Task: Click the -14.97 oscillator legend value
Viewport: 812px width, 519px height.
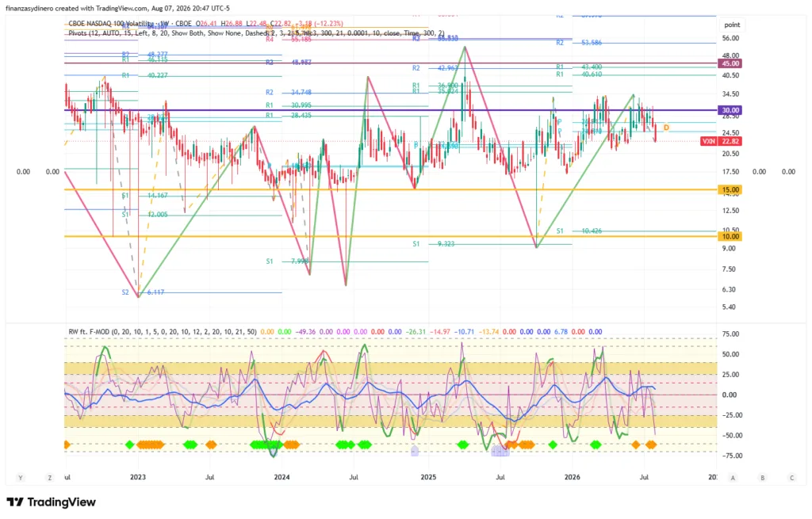Action: [441, 332]
